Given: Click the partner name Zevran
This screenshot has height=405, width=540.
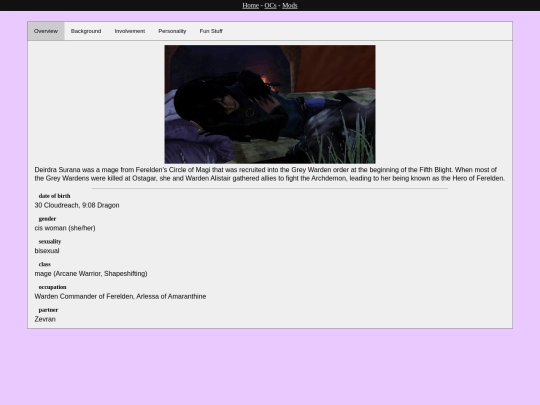Looking at the screenshot, I should coord(45,319).
